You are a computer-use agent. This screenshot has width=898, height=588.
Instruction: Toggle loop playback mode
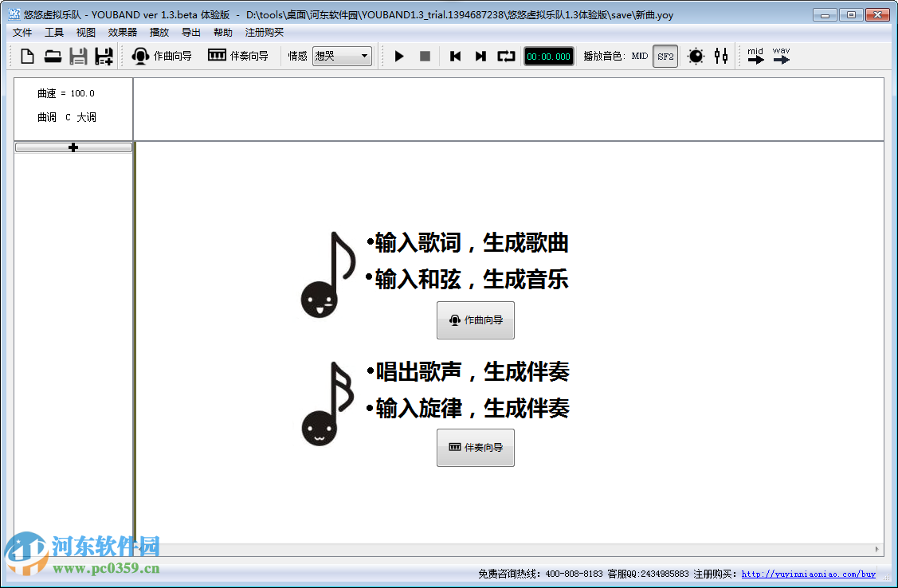(x=505, y=56)
